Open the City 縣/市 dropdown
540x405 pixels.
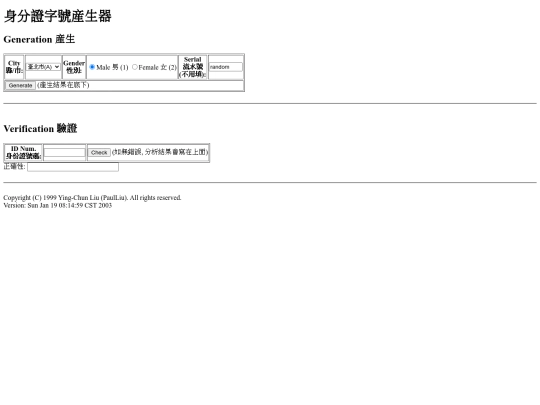[x=43, y=67]
